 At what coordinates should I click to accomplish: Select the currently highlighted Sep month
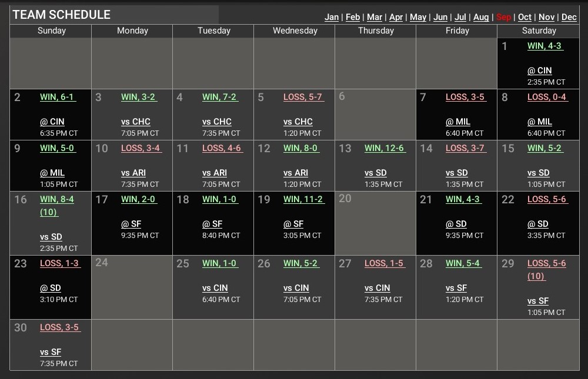coord(503,17)
